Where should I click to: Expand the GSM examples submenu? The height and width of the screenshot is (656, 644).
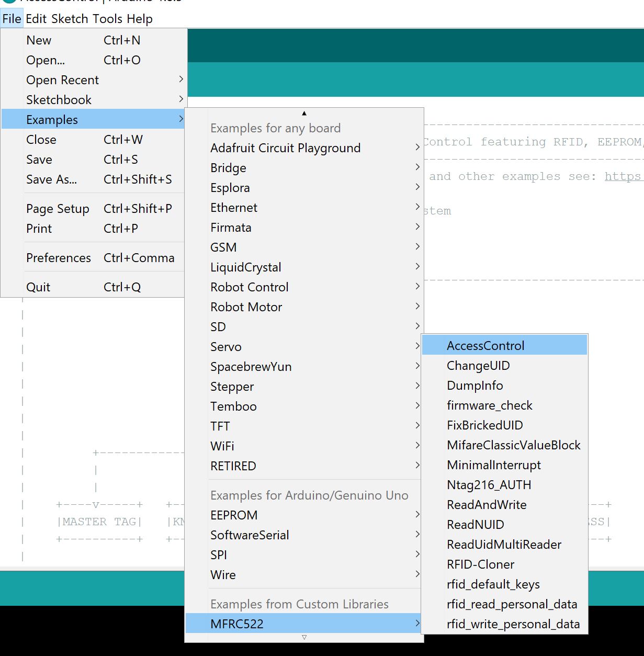[304, 247]
